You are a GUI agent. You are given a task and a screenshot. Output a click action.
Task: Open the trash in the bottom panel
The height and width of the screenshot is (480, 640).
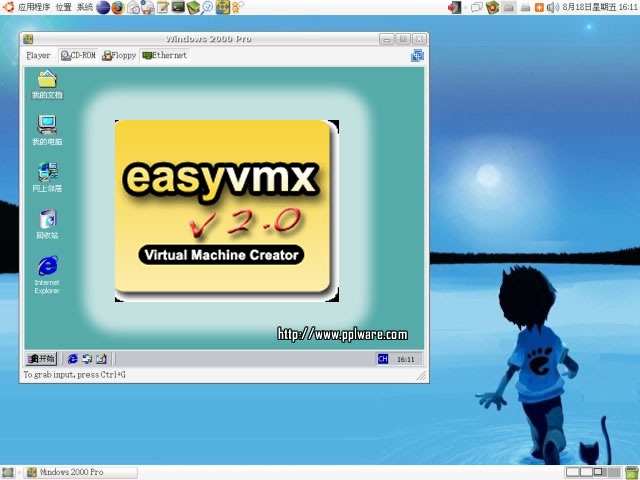632,472
